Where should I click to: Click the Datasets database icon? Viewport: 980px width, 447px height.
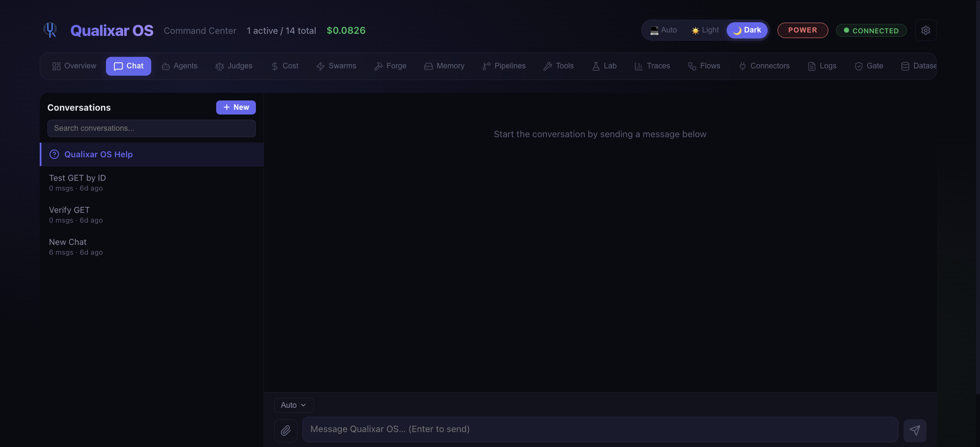click(905, 66)
